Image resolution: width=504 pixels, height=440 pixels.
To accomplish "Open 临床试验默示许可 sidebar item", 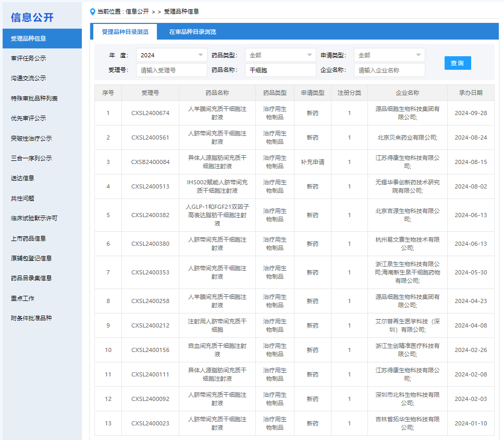I will [x=34, y=218].
